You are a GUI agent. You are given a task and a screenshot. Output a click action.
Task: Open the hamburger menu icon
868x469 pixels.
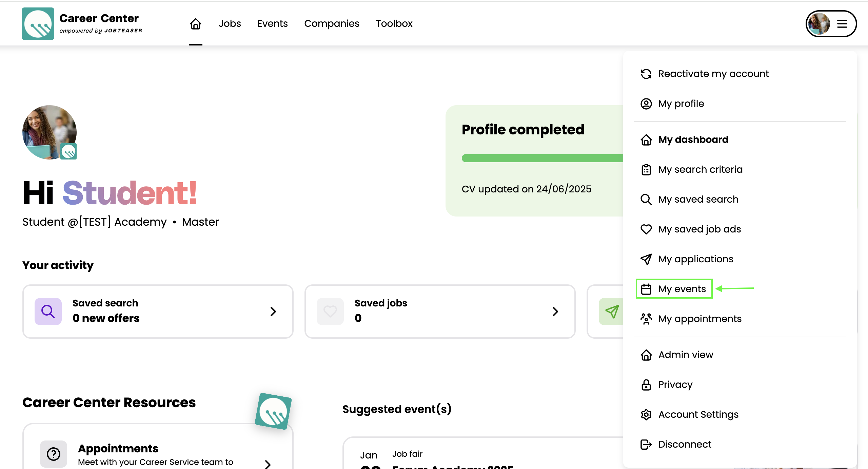point(842,24)
